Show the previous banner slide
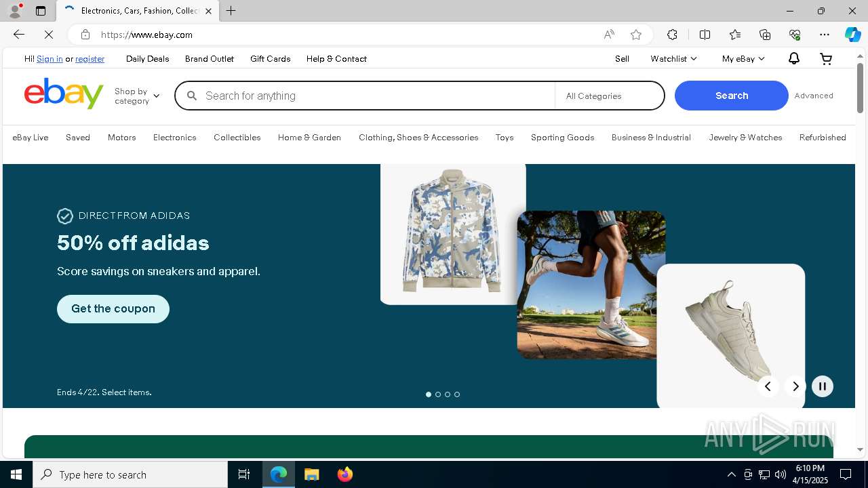Image resolution: width=868 pixels, height=488 pixels. [x=768, y=386]
